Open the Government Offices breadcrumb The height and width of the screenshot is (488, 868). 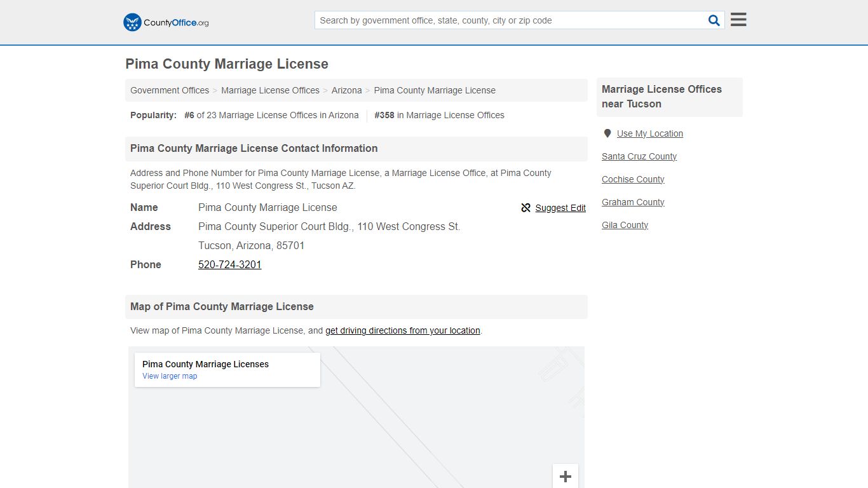click(170, 90)
